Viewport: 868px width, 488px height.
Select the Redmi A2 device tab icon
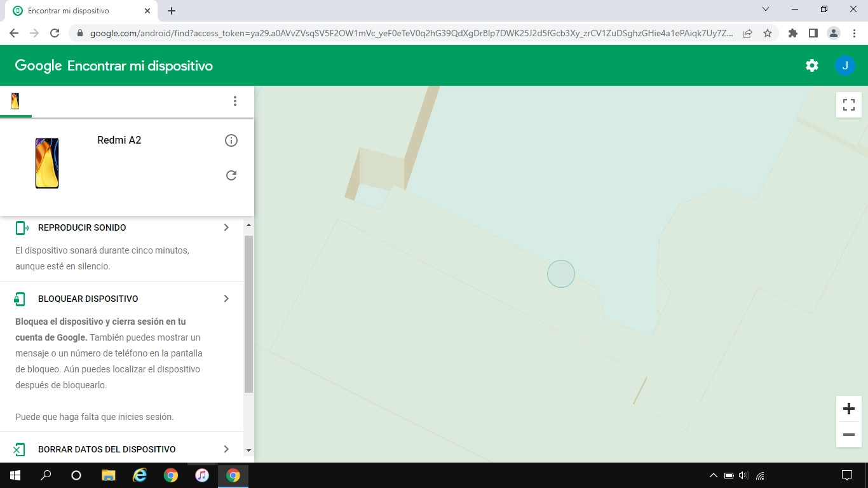(15, 100)
